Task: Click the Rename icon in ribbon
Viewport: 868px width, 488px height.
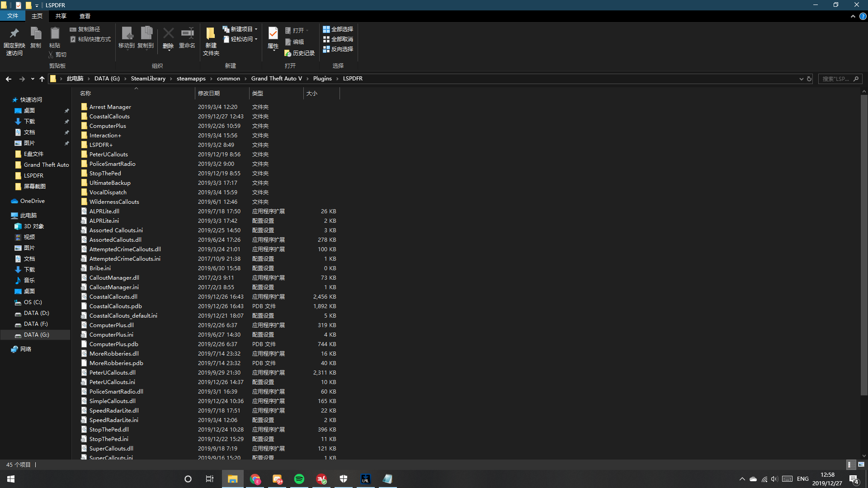Action: pos(187,34)
